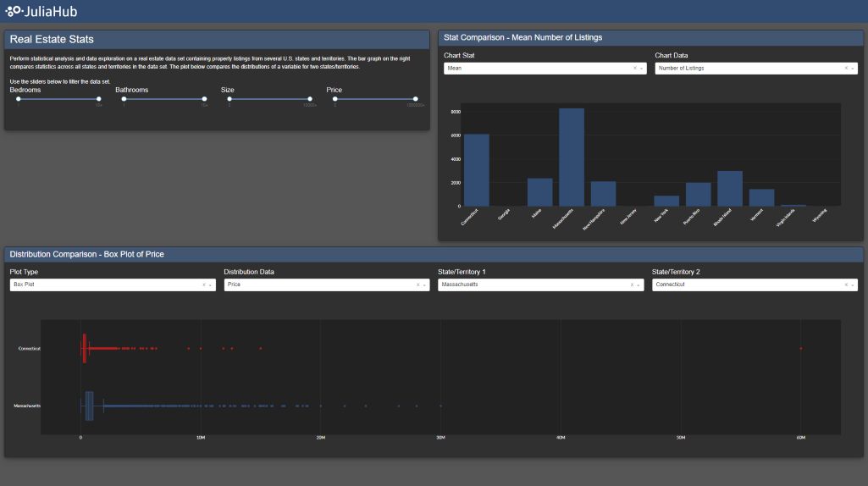868x486 pixels.
Task: Click the Rhode Island bar in chart
Action: [730, 188]
